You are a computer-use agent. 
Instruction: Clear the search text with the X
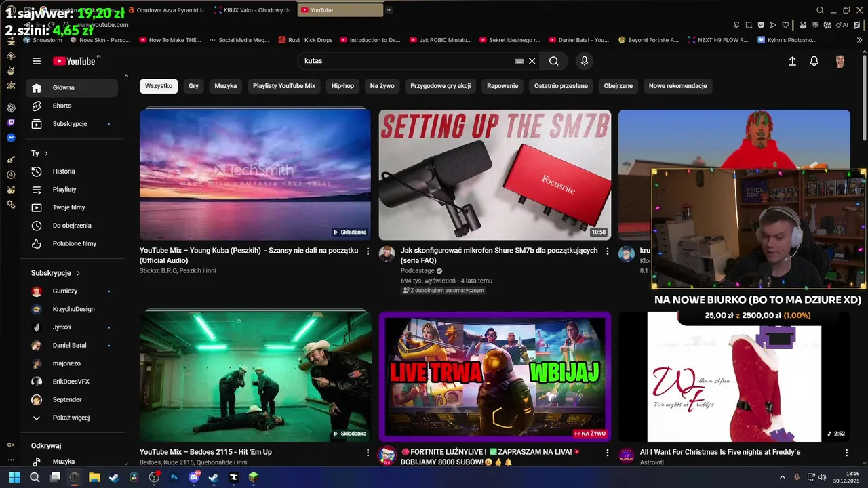[x=532, y=61]
